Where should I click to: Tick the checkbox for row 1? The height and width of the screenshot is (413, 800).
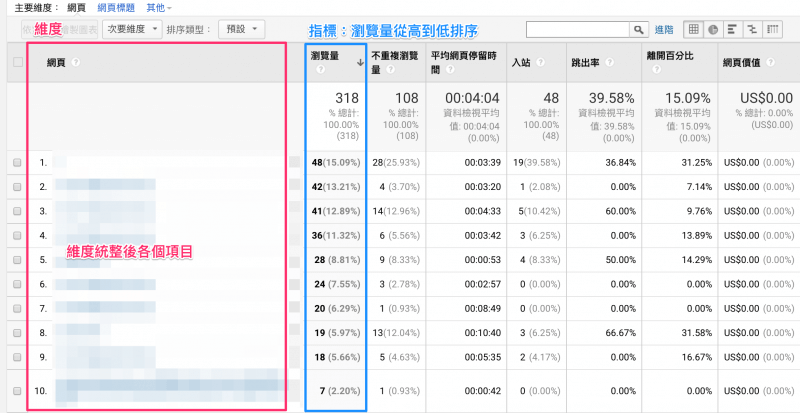(16, 162)
